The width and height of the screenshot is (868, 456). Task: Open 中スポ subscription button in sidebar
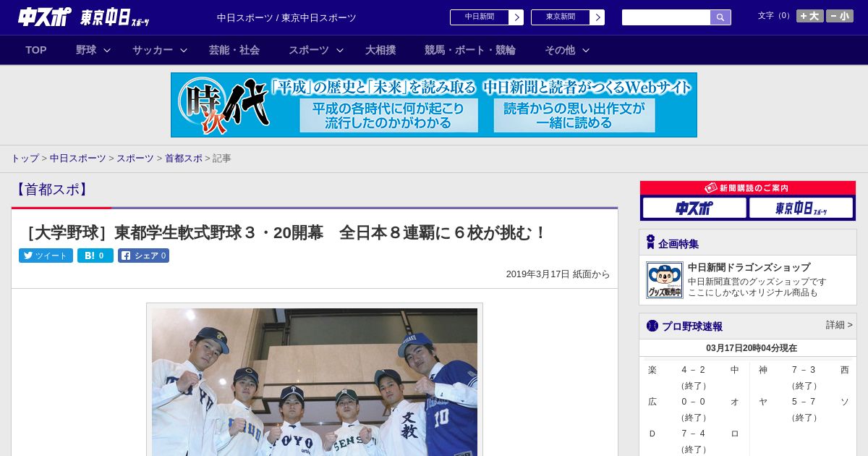point(694,208)
